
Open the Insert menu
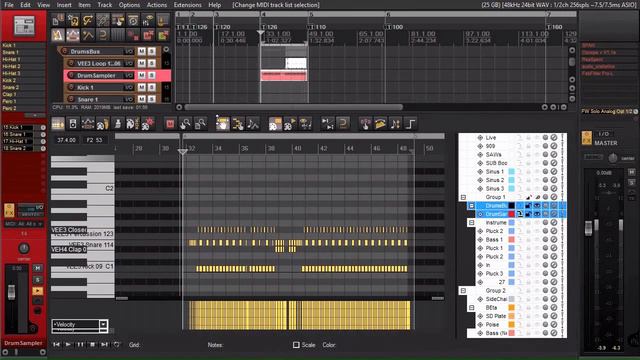click(64, 5)
